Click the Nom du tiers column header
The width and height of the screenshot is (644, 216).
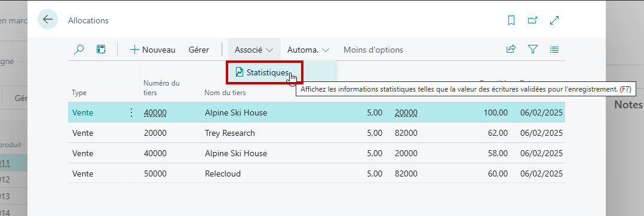point(225,93)
